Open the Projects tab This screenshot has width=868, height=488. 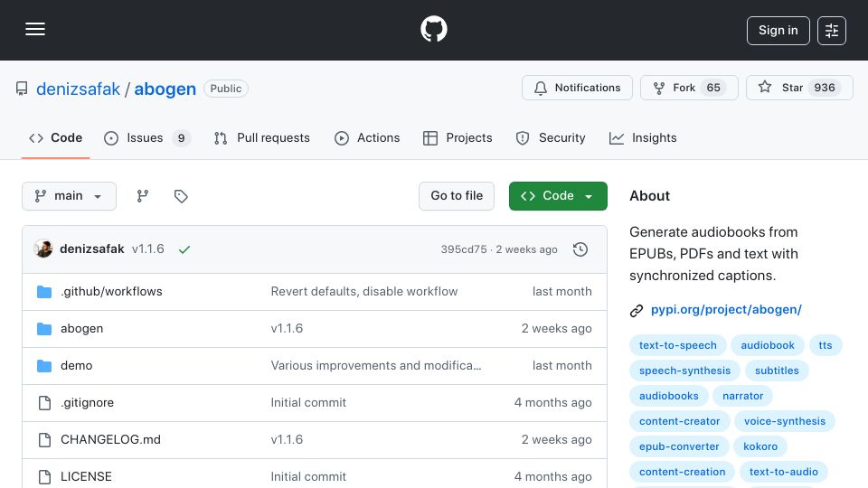[458, 137]
